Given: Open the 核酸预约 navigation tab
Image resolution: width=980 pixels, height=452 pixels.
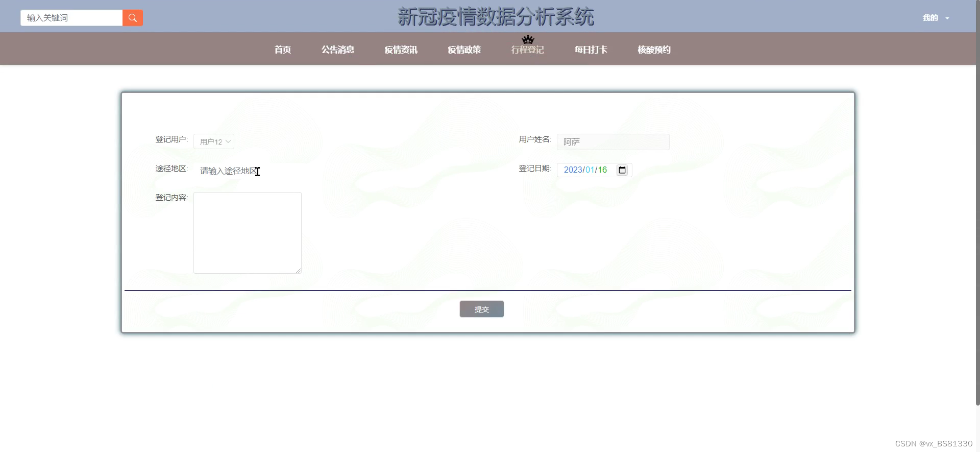Looking at the screenshot, I should pyautogui.click(x=654, y=50).
